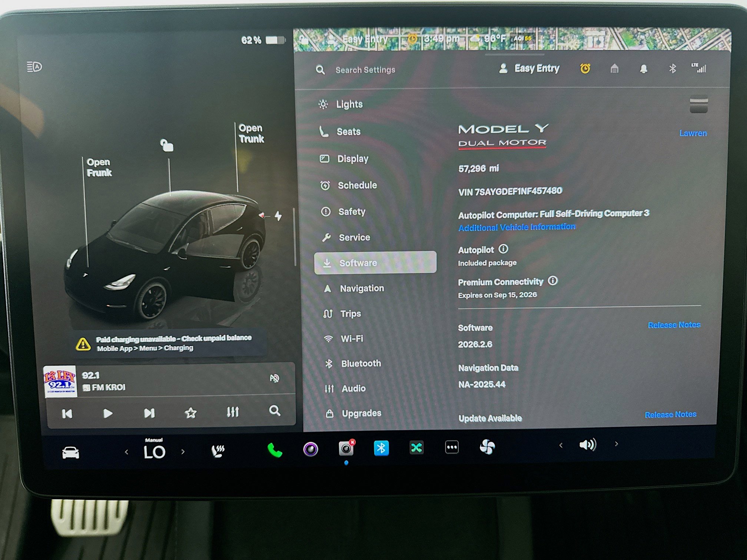This screenshot has height=560, width=747.
Task: Select Schedule in settings menu
Action: click(348, 185)
